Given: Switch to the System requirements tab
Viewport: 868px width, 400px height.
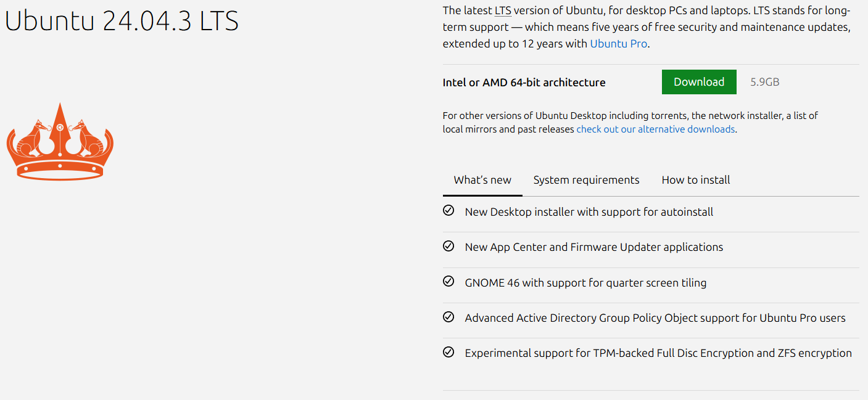Looking at the screenshot, I should [586, 180].
